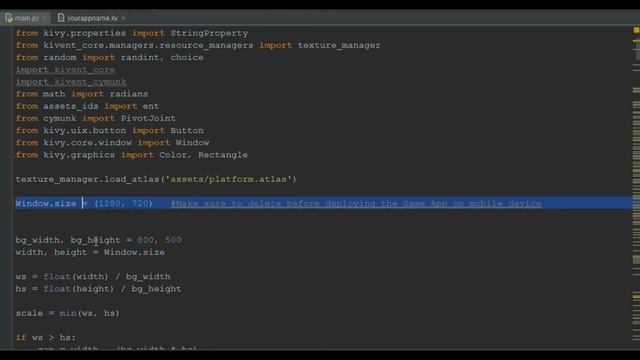Screen dimensions: 640x360
Task: Click 'radians' in the math import
Action: point(129,94)
